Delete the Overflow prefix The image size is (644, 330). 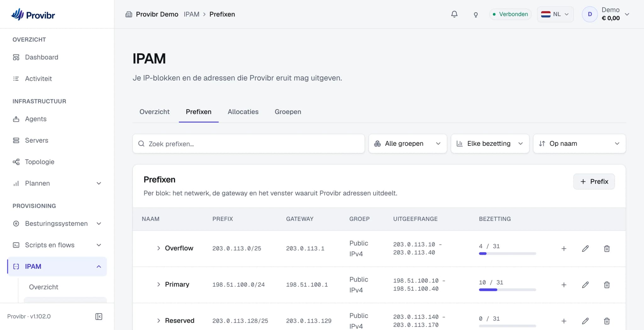pos(607,249)
